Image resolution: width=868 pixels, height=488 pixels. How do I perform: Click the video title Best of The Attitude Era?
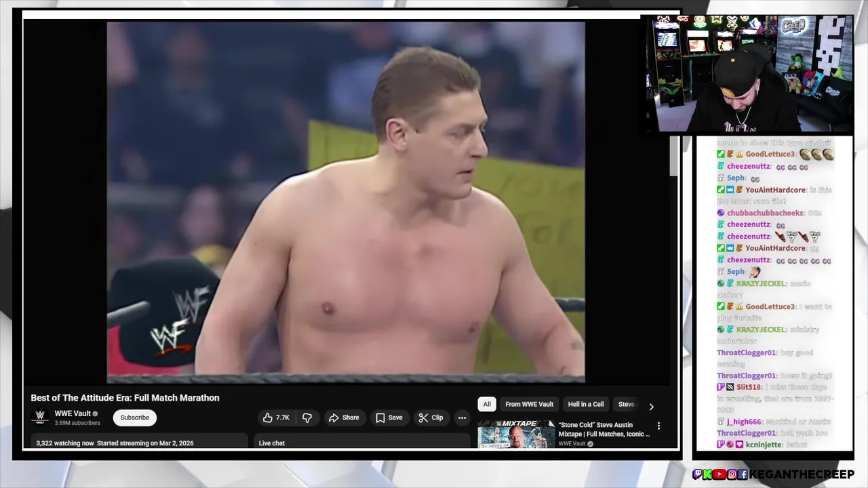pos(125,398)
